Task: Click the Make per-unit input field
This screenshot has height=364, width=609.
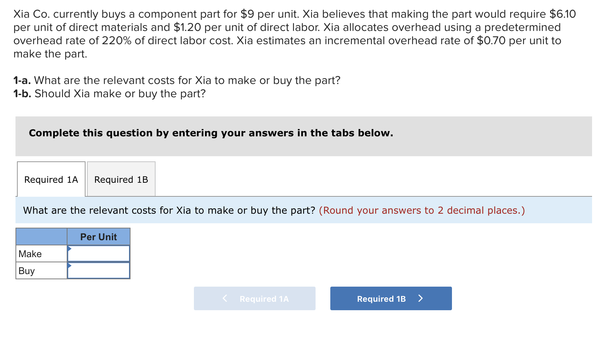Action: click(x=98, y=253)
